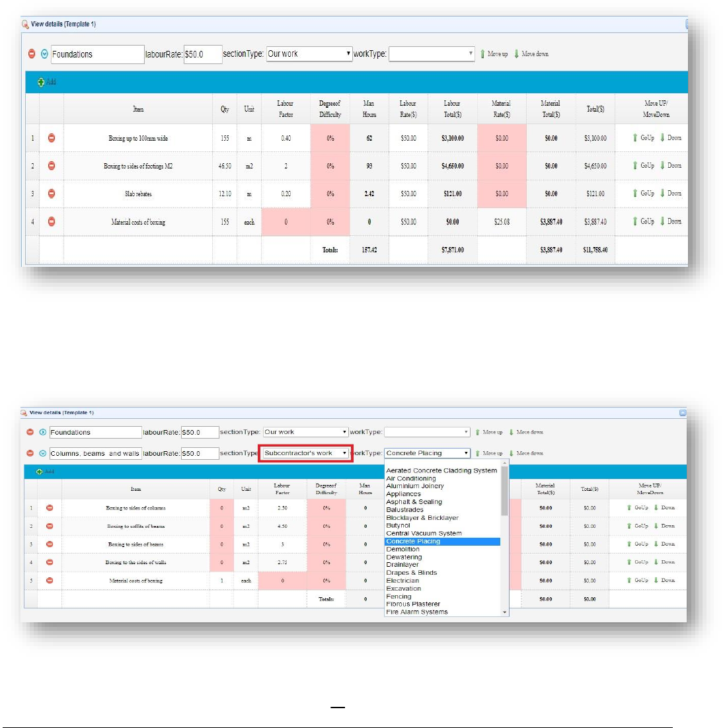Choose highlighted 'Concrete Placing' option

(443, 541)
